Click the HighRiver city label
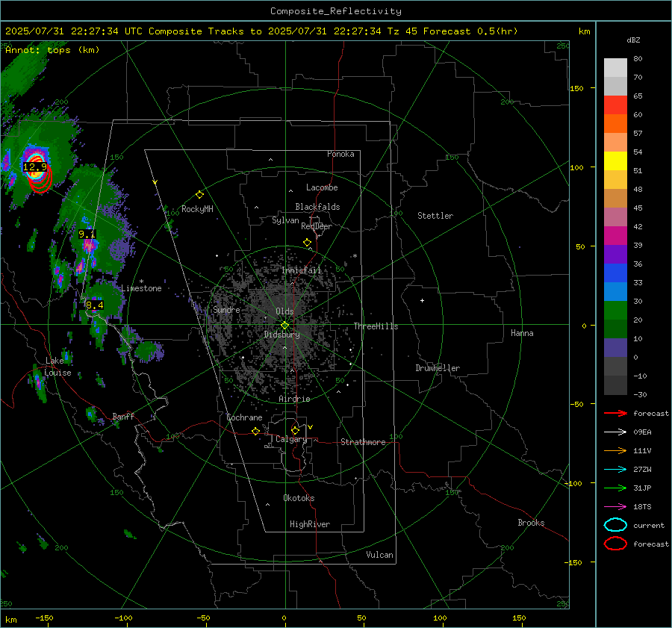The height and width of the screenshot is (628, 672). 310,525
